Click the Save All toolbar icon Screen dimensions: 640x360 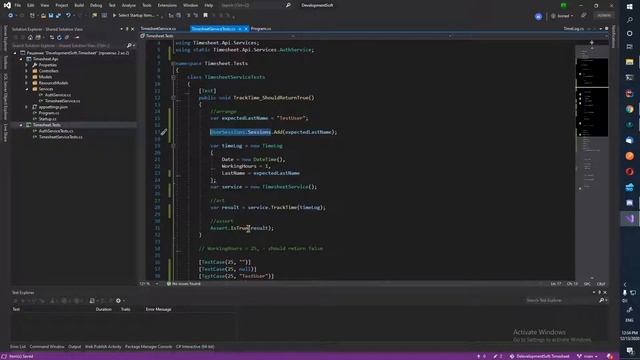click(x=58, y=16)
